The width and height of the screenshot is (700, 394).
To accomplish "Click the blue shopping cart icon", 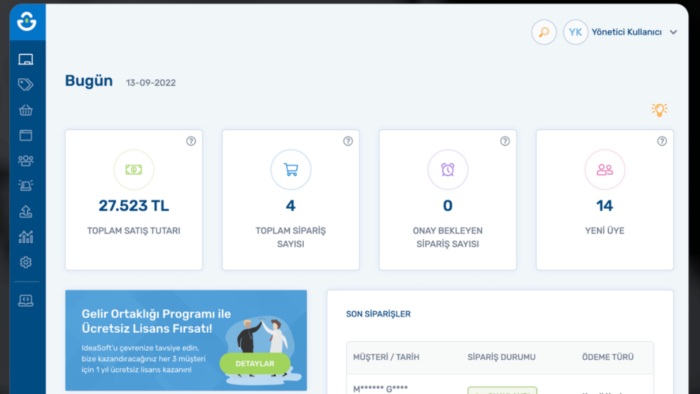I will tap(291, 170).
